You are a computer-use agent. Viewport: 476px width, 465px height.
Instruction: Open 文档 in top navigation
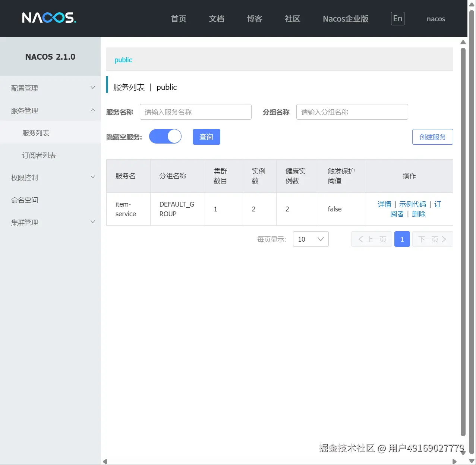click(217, 19)
